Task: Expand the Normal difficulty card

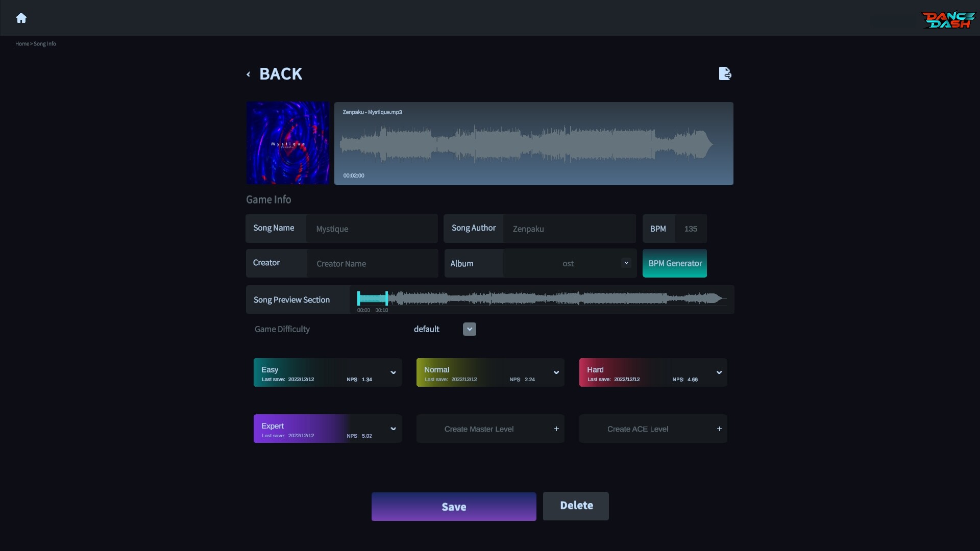Action: (x=556, y=372)
